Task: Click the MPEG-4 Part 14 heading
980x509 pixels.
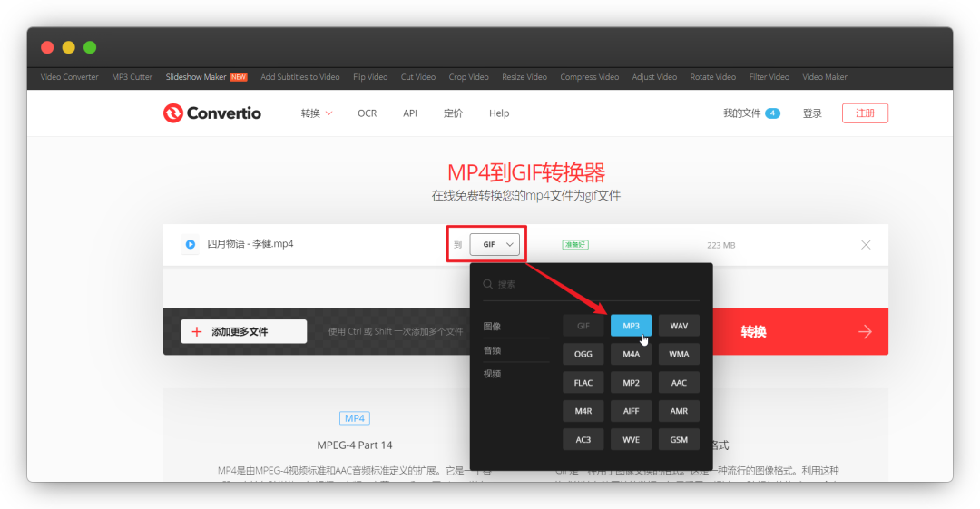Action: click(x=355, y=445)
